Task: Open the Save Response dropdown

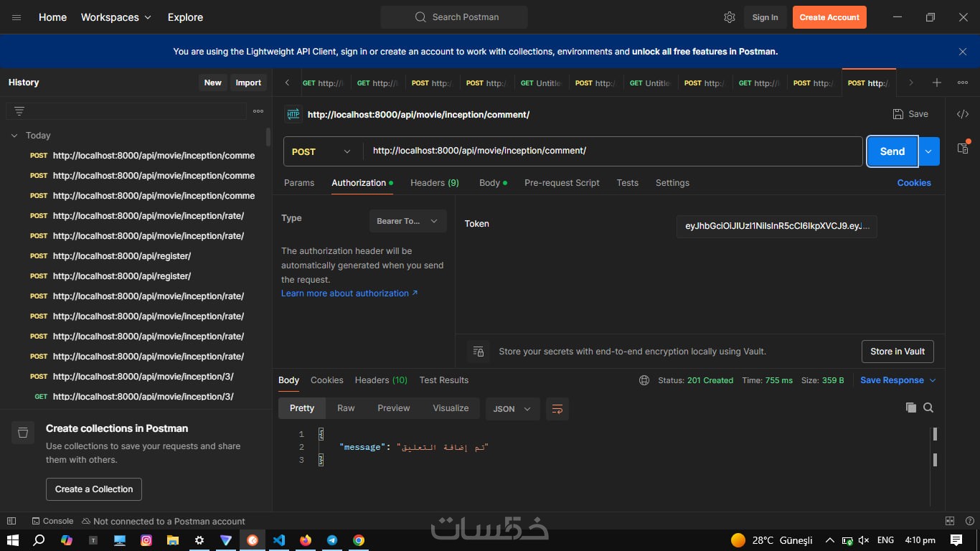Action: point(898,380)
